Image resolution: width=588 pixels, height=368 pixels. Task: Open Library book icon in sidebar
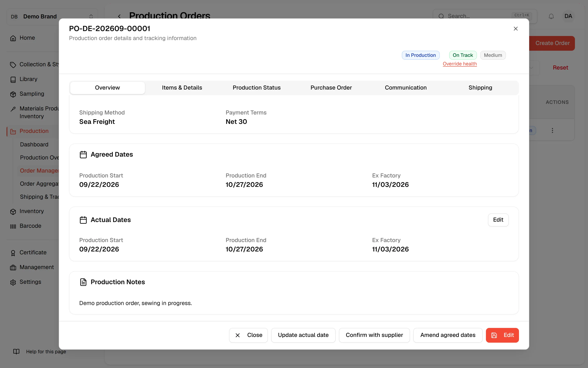(x=13, y=80)
